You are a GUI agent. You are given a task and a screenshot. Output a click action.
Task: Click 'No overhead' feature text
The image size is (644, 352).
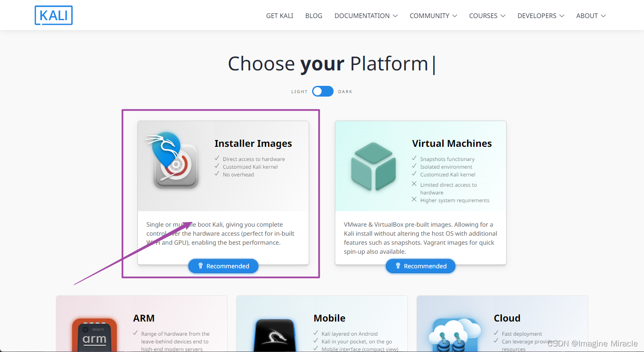238,175
